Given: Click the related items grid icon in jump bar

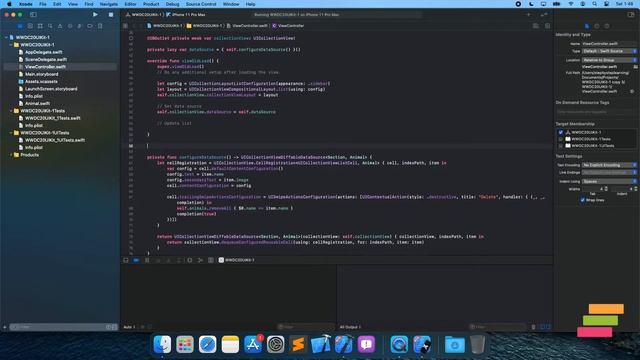Looking at the screenshot, I should (125, 26).
